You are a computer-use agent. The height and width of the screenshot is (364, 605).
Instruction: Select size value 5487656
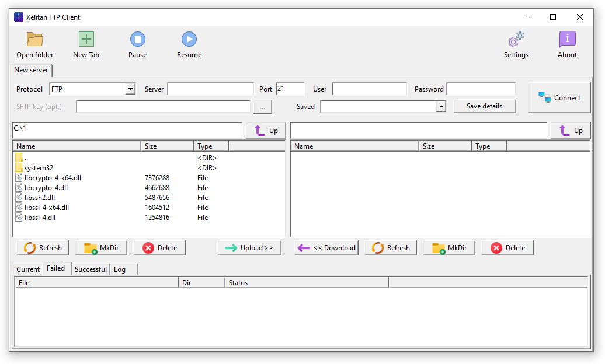pyautogui.click(x=157, y=197)
